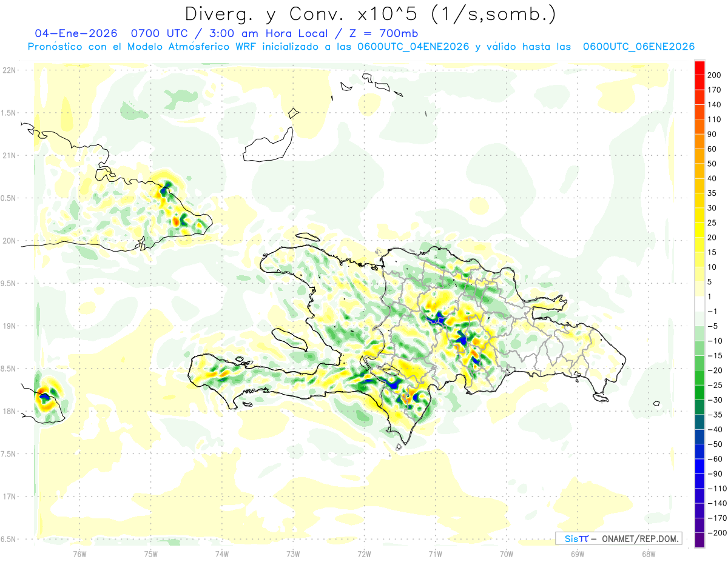Click the '-200' colorbar value

(x=716, y=533)
